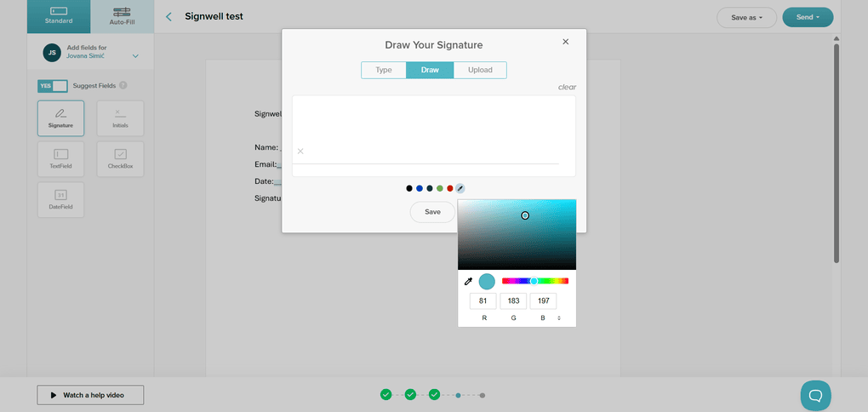Open the Save as dropdown
868x412 pixels.
(746, 17)
